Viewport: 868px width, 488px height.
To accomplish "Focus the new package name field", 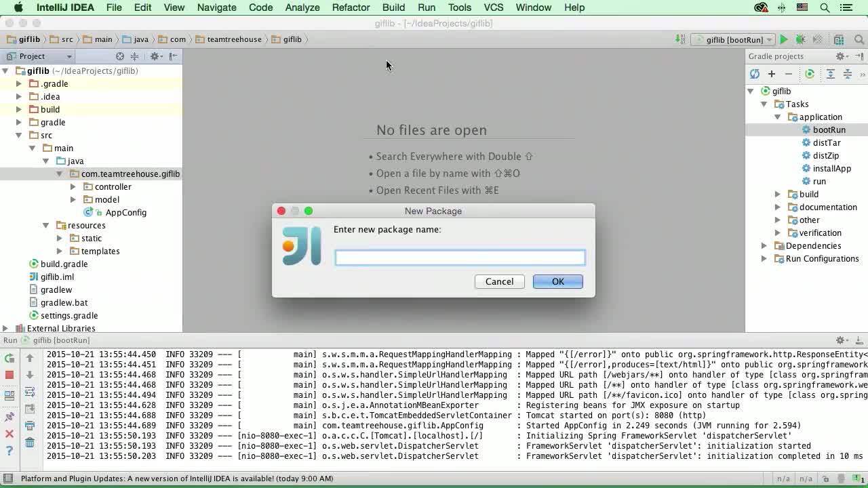I will pyautogui.click(x=460, y=258).
